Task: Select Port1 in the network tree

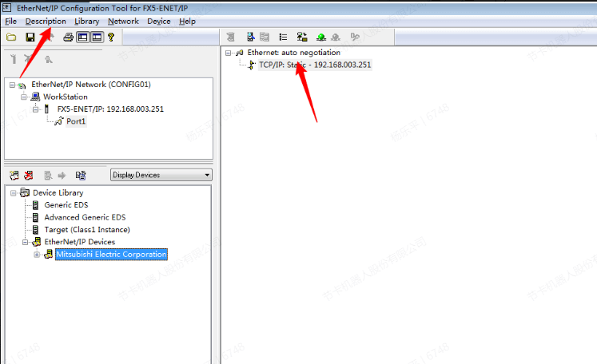Action: coord(75,121)
